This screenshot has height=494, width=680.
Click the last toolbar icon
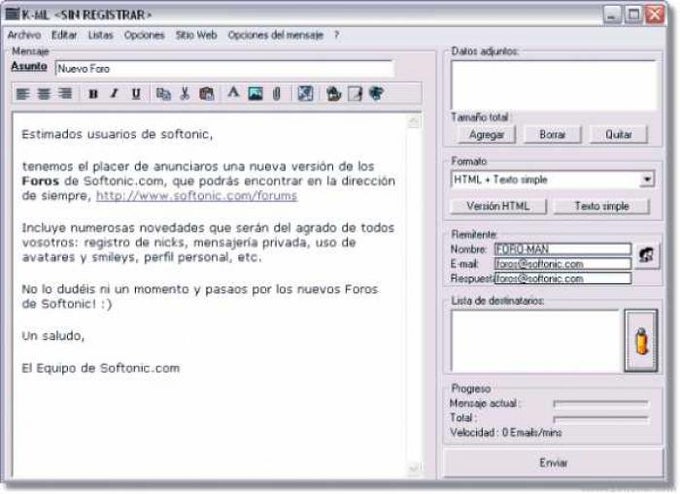point(376,94)
